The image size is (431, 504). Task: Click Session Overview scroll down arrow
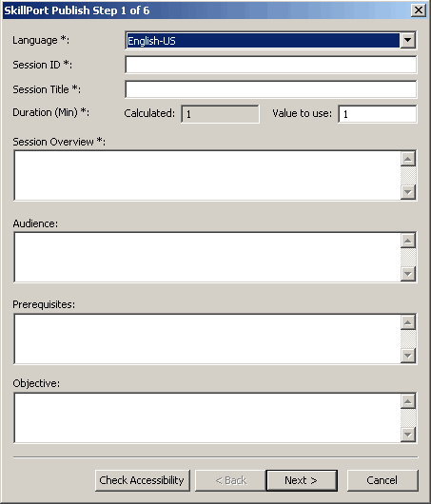click(408, 192)
